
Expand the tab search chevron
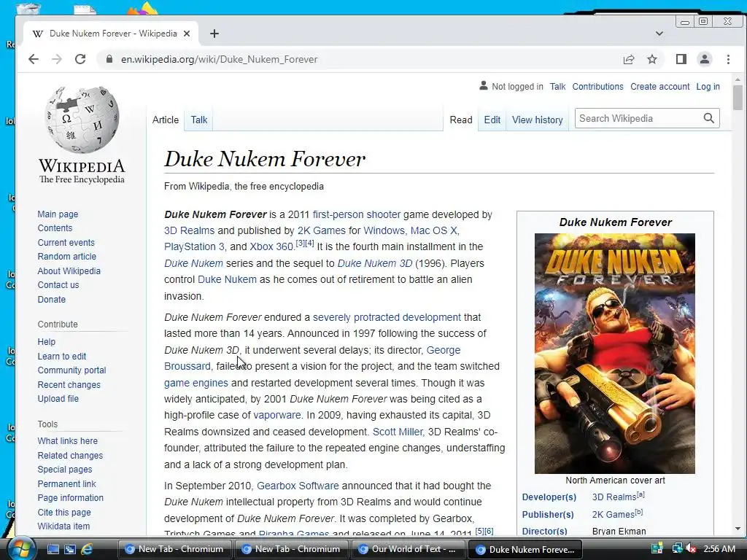[659, 34]
